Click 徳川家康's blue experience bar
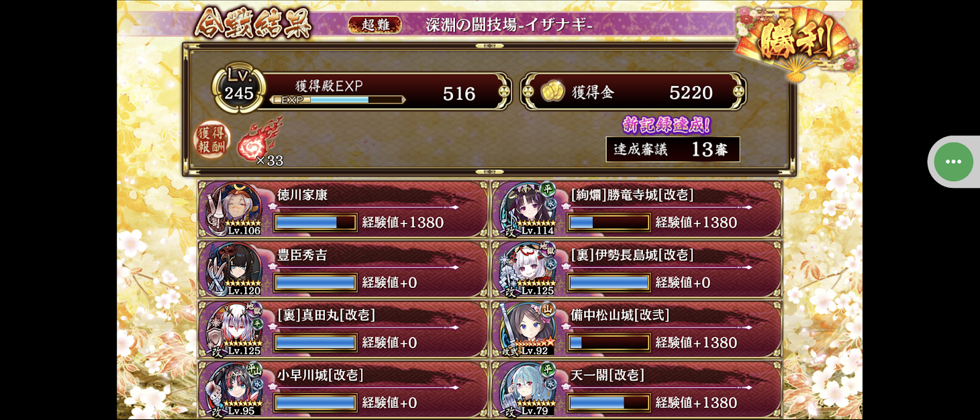 [315, 222]
